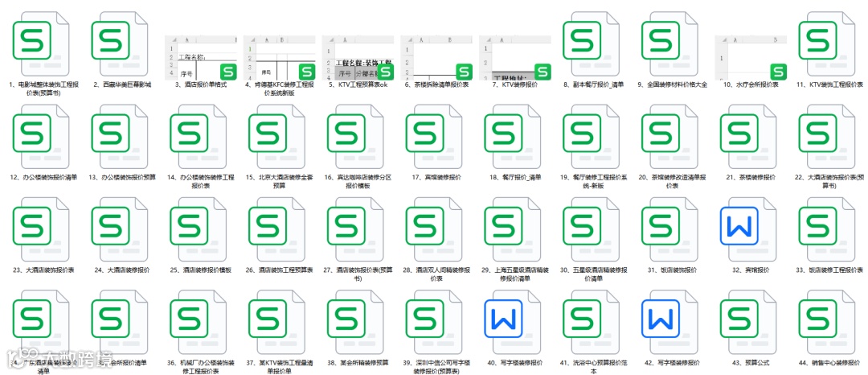Open the thumbnail of file 7 KTV装修报价

click(515, 58)
